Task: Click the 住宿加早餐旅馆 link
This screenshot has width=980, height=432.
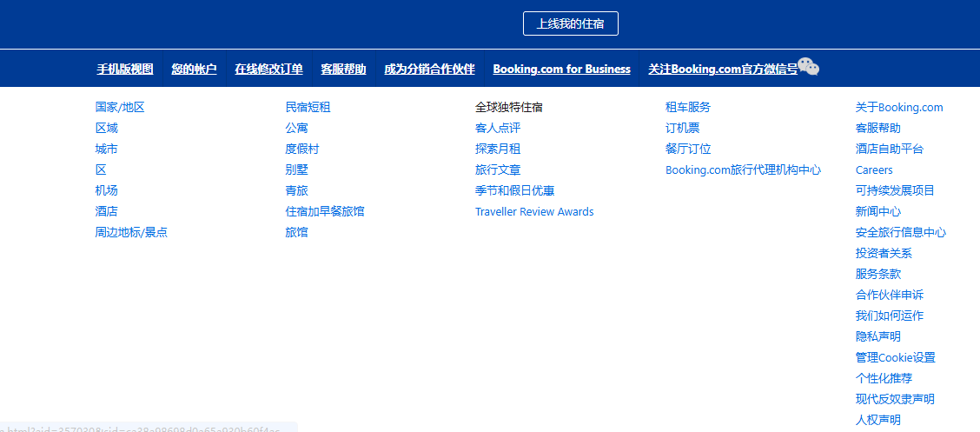Action: click(325, 212)
